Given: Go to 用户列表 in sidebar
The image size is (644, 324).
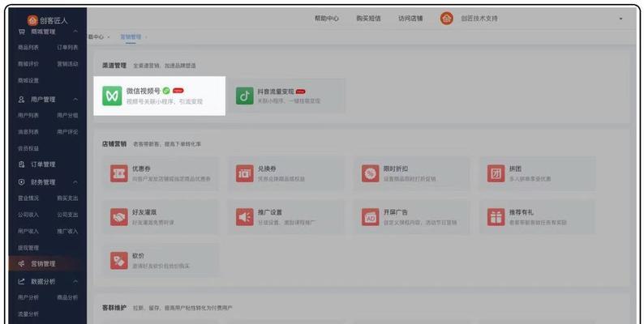Looking at the screenshot, I should pos(28,115).
